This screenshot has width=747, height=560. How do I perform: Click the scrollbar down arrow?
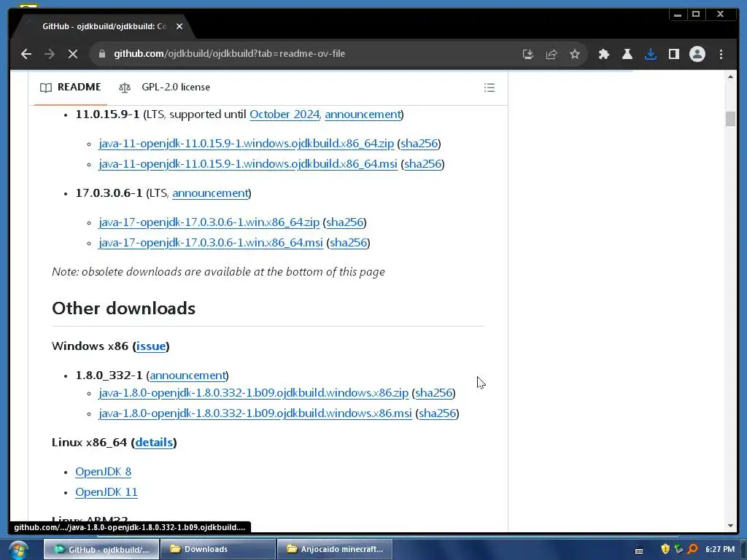point(730,526)
